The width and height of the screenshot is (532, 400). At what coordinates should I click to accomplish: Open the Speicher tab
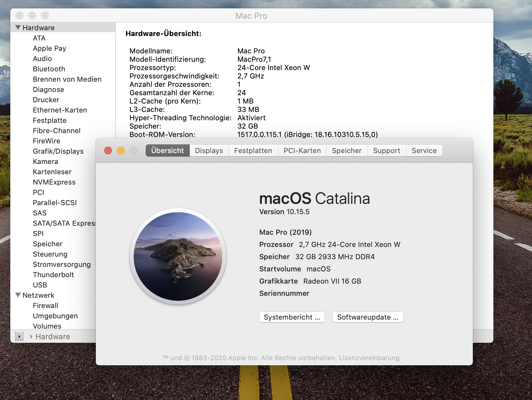[347, 150]
